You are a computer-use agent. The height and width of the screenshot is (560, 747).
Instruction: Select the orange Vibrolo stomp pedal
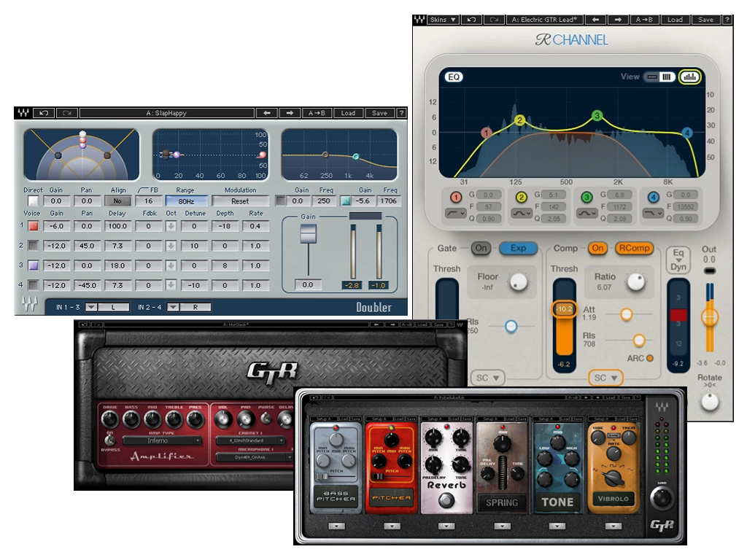(x=613, y=469)
